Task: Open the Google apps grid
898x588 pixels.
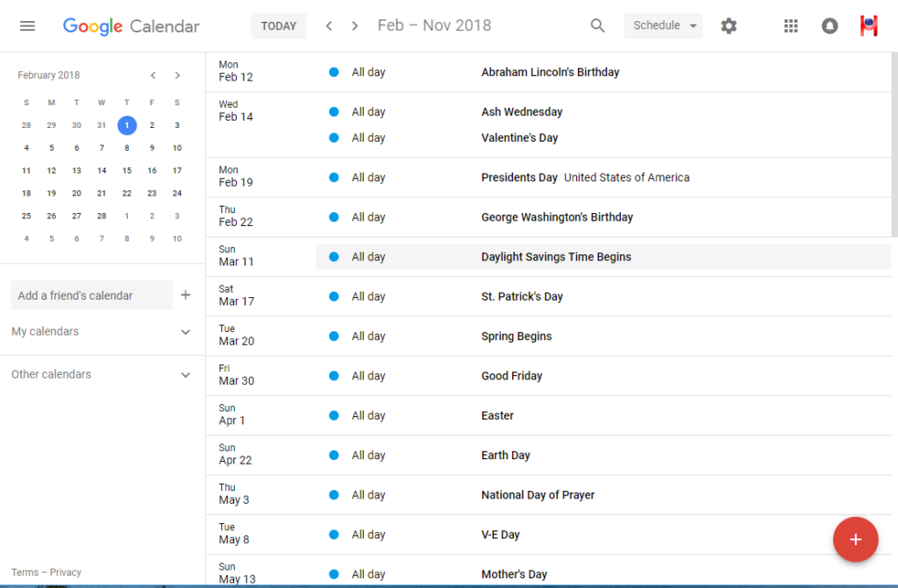Action: pyautogui.click(x=791, y=25)
